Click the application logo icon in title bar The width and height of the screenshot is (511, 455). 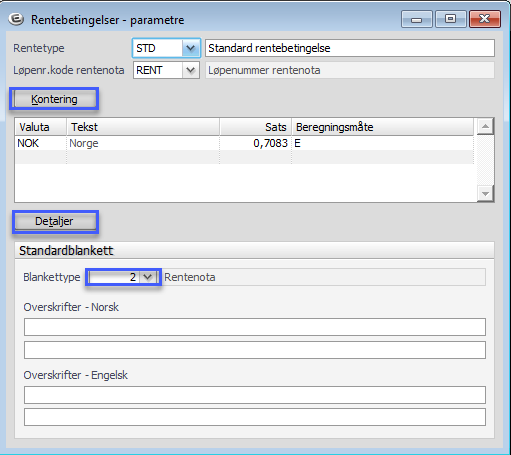click(16, 19)
